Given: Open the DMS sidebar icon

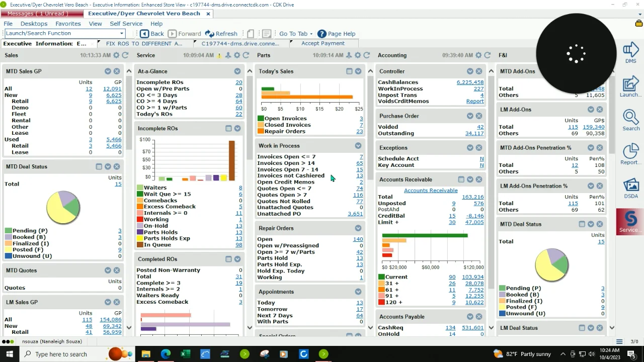Looking at the screenshot, I should [630, 53].
